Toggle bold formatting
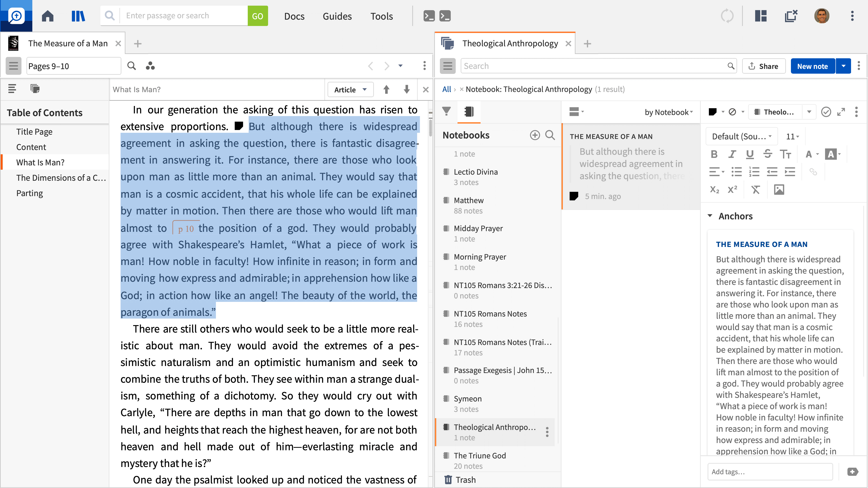The image size is (868, 488). coord(714,154)
